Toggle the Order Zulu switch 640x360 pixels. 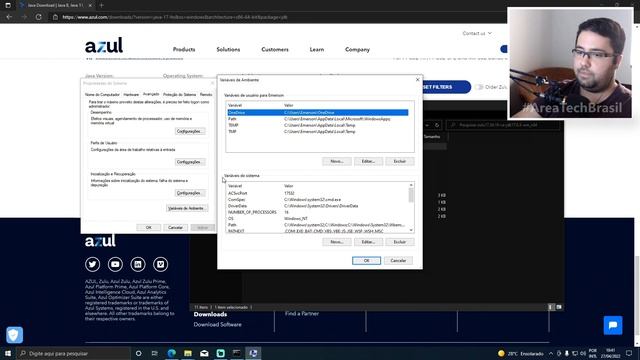[x=479, y=87]
